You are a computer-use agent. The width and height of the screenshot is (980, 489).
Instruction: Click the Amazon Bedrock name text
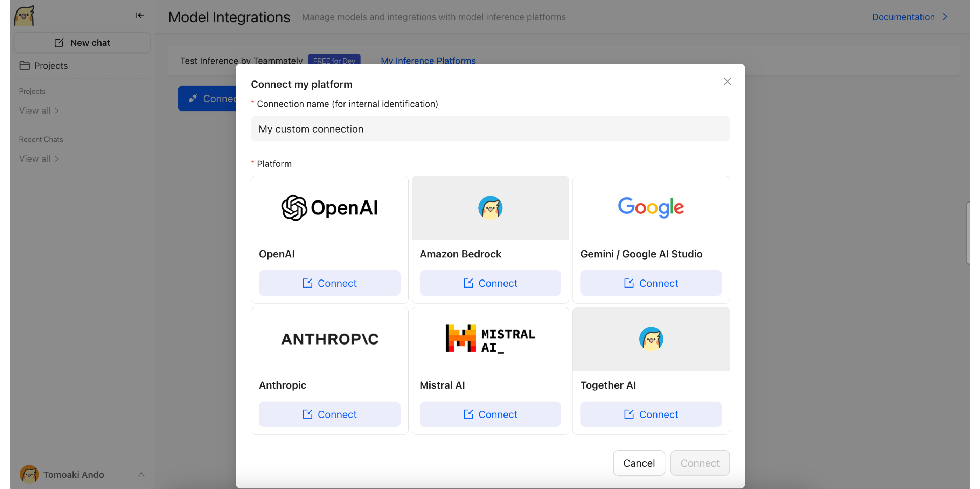[460, 254]
